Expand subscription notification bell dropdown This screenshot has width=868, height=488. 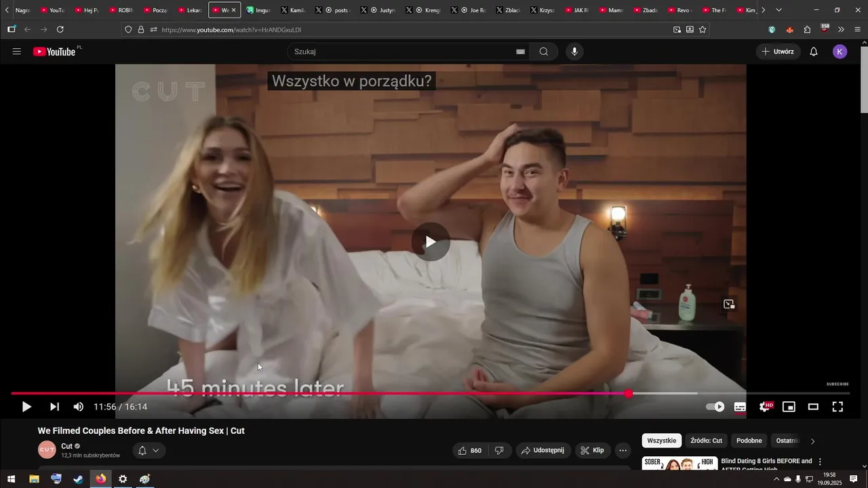tap(149, 450)
